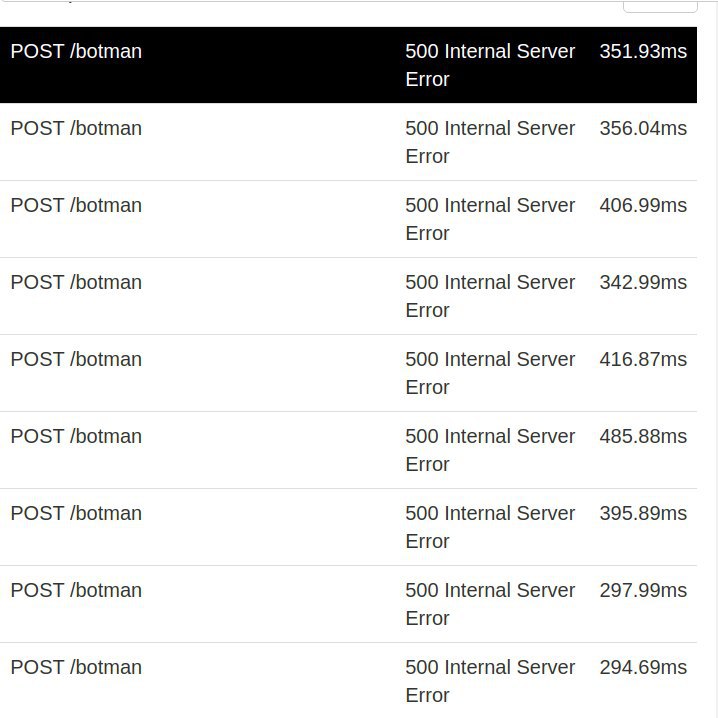The width and height of the screenshot is (718, 718).
Task: Open the 342.99ms request row
Action: 348,296
